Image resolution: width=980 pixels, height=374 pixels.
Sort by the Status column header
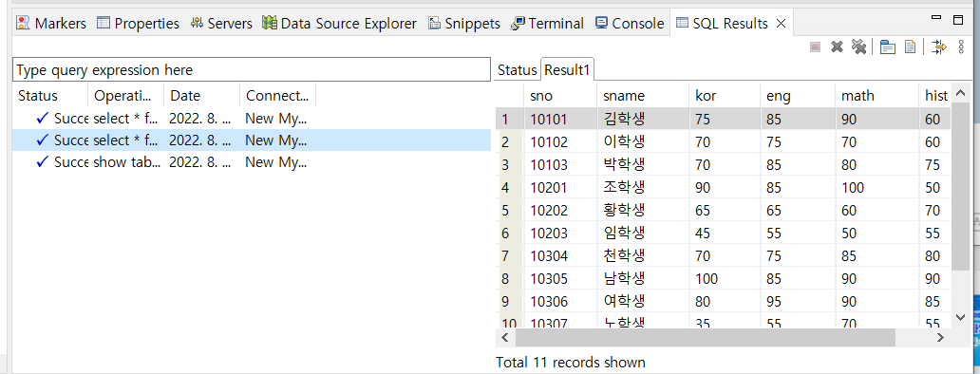coord(50,96)
